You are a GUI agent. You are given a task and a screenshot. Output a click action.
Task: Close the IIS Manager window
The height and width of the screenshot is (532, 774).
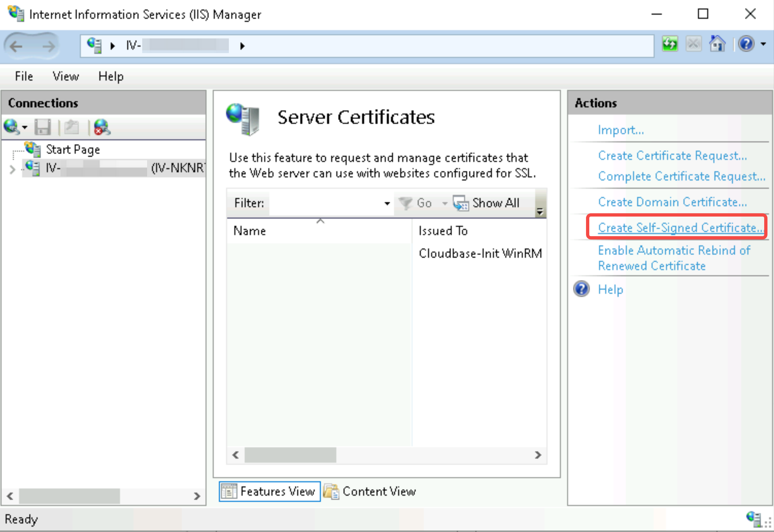point(750,14)
